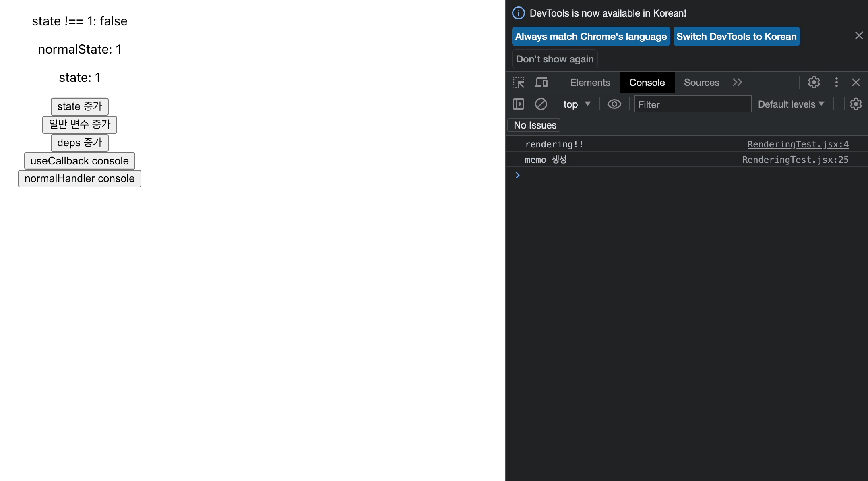Switch to the Sources tab
868x481 pixels.
click(701, 83)
